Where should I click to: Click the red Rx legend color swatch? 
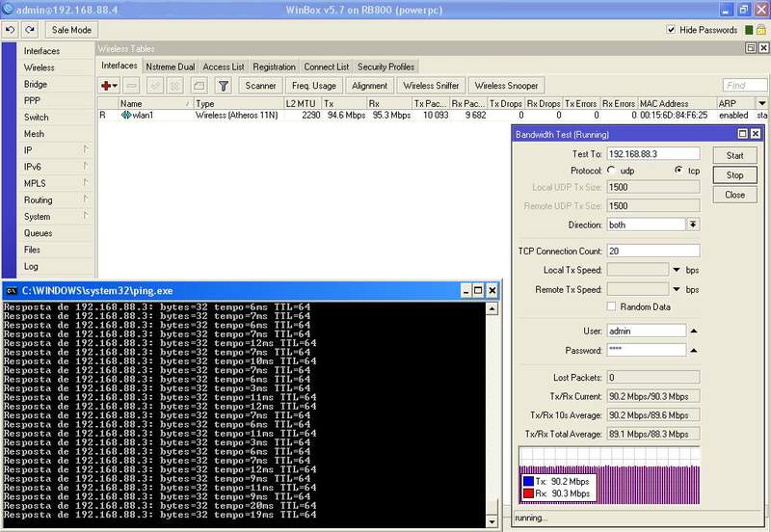[528, 493]
